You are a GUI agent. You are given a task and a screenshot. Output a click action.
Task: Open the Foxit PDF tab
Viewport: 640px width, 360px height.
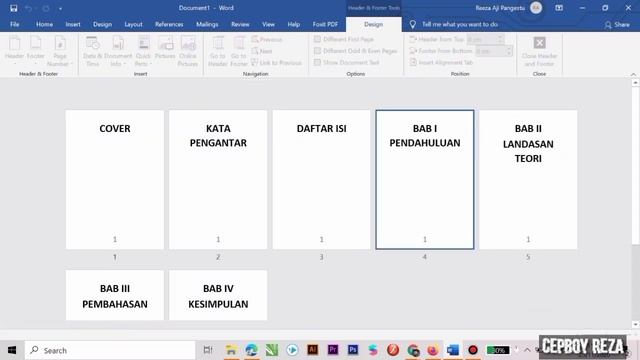click(x=325, y=24)
